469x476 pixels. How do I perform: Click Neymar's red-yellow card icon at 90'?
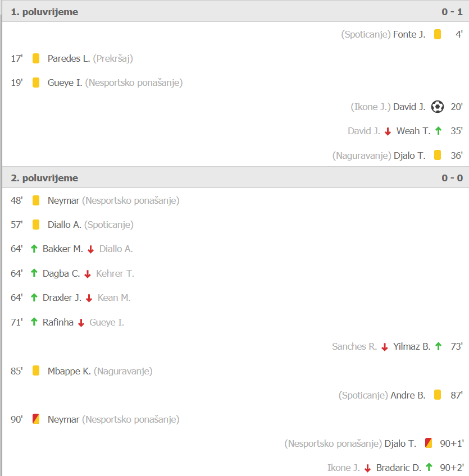[36, 419]
